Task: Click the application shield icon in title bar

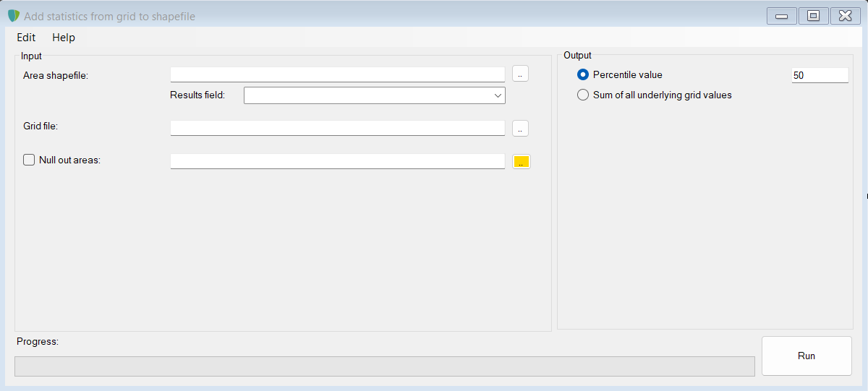Action: click(14, 16)
